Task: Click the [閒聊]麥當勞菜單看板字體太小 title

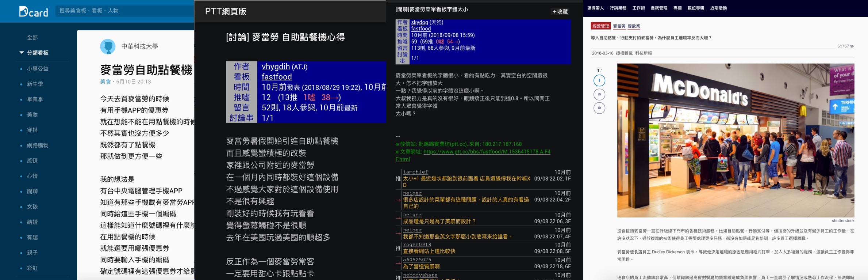Action: pos(432,10)
